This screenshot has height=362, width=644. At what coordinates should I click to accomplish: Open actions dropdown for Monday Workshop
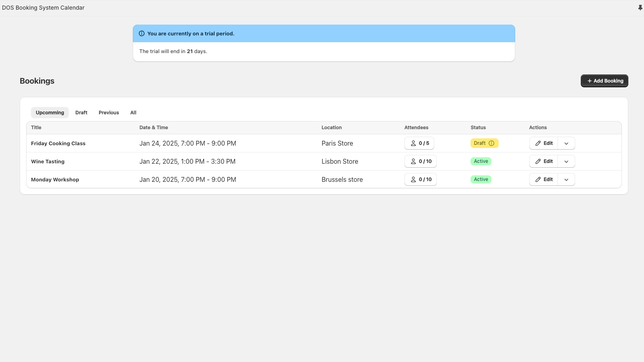pyautogui.click(x=566, y=179)
